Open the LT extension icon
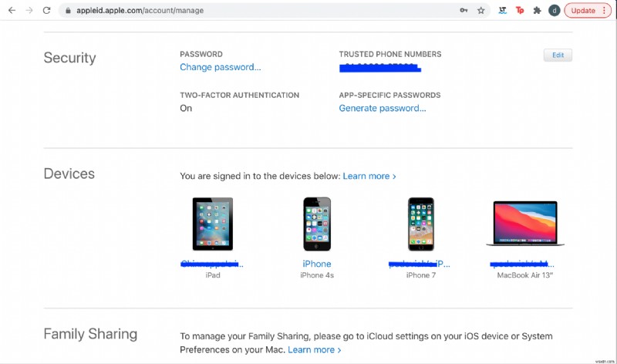This screenshot has height=364, width=617. click(x=503, y=11)
